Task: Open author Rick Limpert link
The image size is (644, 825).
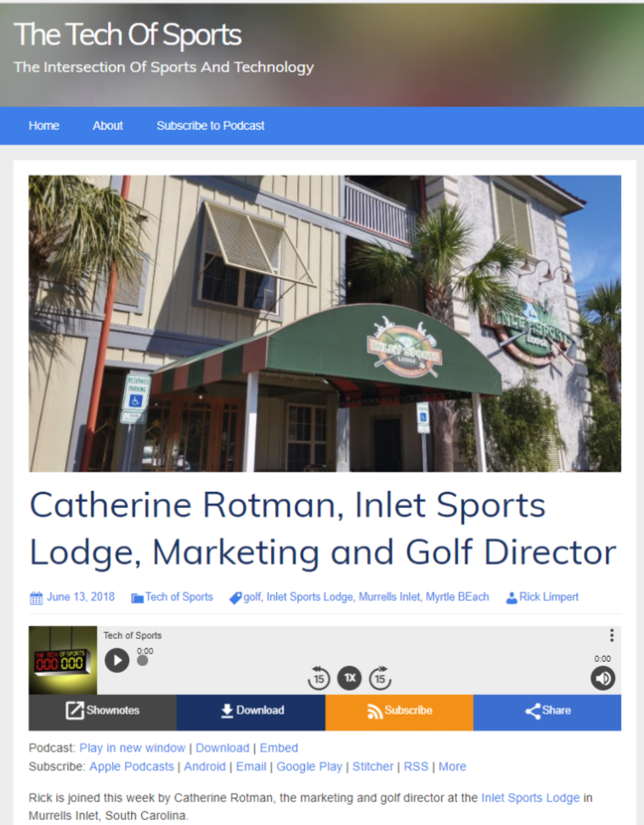Action: (x=549, y=597)
